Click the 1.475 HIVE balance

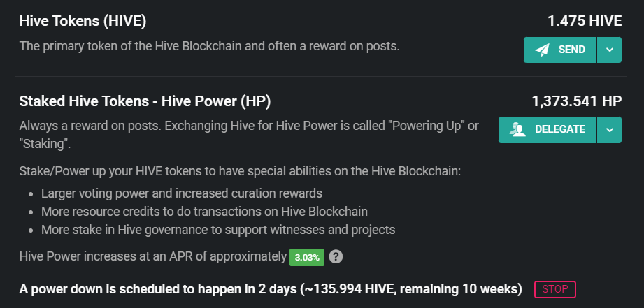tap(585, 22)
